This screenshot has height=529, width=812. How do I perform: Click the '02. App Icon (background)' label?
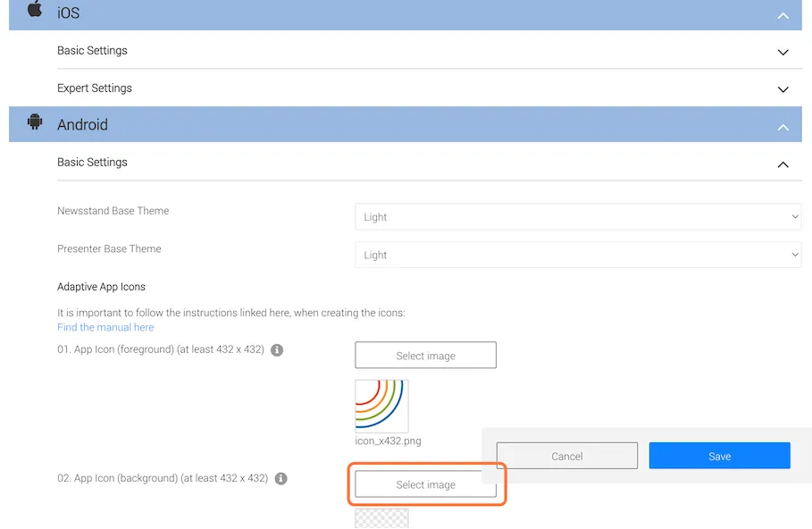(x=163, y=478)
